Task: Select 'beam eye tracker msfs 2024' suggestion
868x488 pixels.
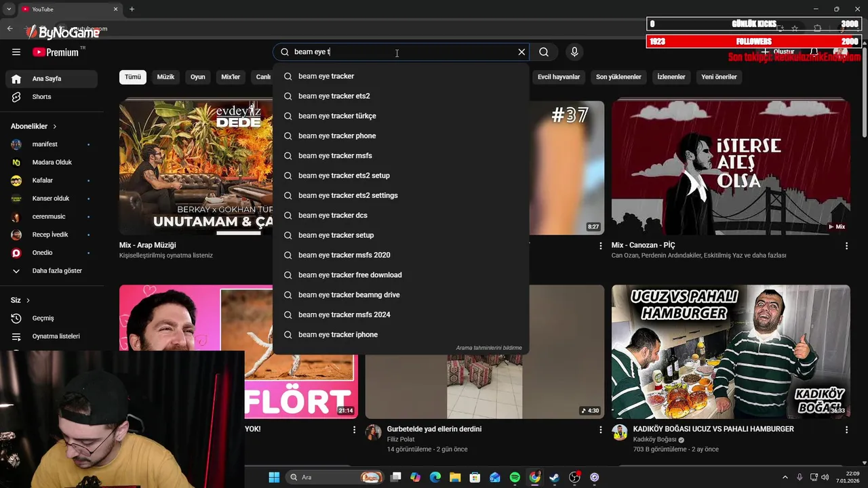Action: (x=401, y=314)
